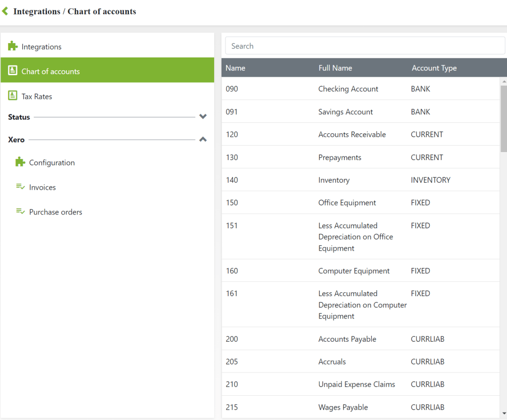Viewport: 507px width, 420px height.
Task: Go to Xero Invoices
Action: point(43,187)
